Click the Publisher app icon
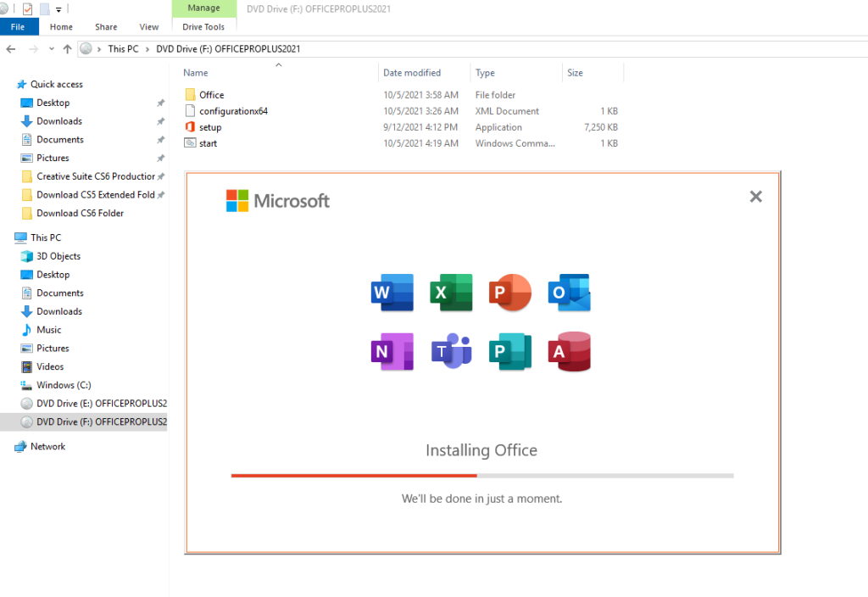This screenshot has width=868, height=597. coord(509,352)
